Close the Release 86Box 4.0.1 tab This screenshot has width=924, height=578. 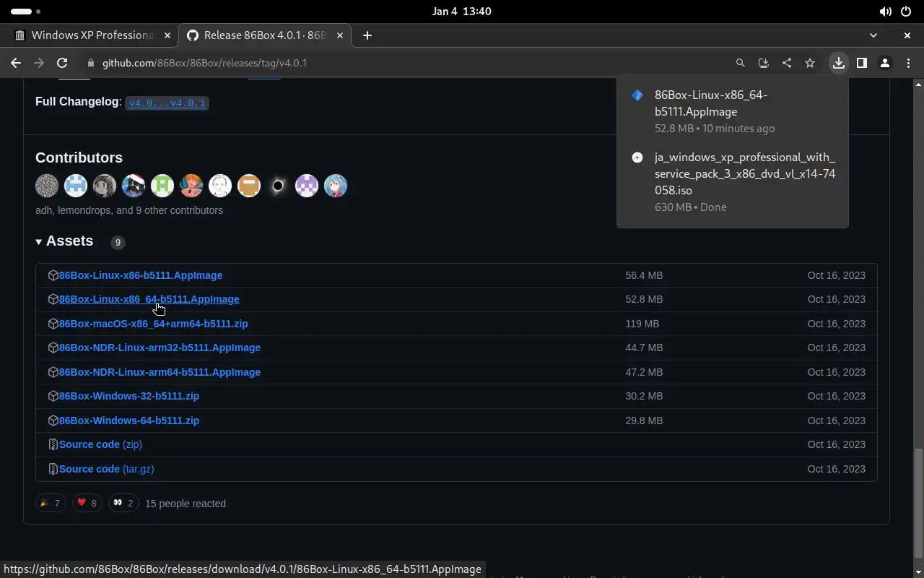point(339,35)
